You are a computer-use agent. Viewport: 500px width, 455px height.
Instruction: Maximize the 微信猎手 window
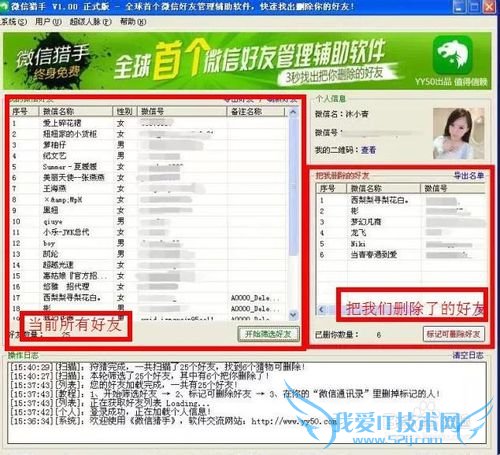(474, 6)
